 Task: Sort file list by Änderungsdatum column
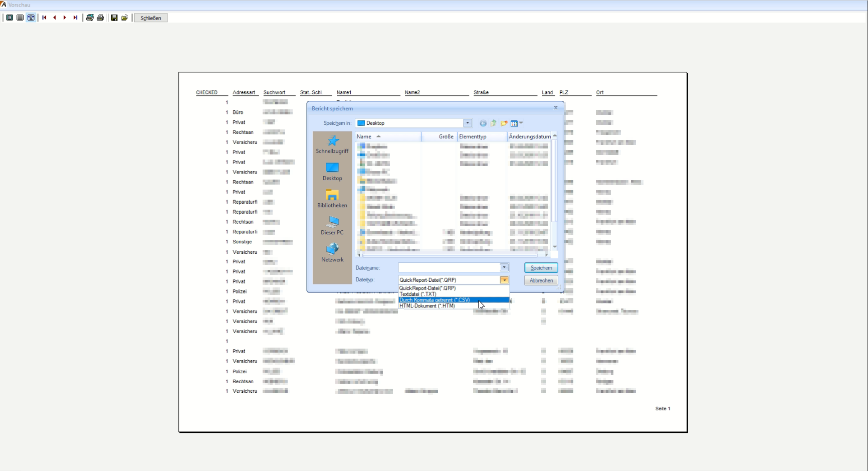coord(529,136)
